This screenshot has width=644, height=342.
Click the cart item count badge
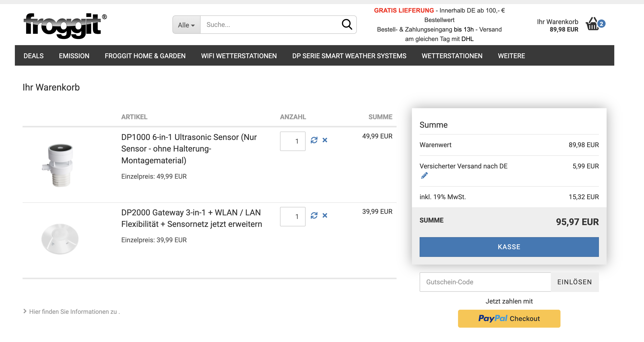point(601,24)
